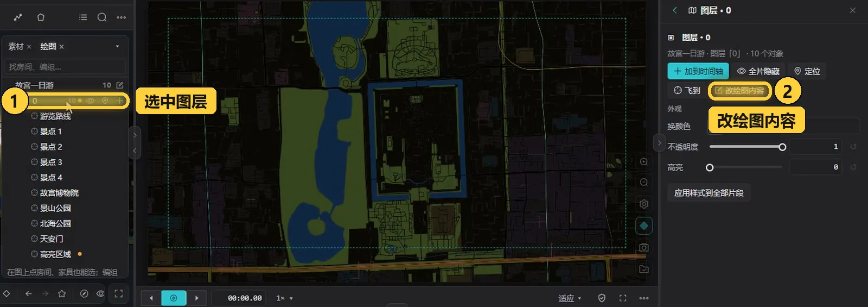Viewport: 868px width, 307px height.
Task: Select the 故宫博物院 item
Action: point(59,193)
